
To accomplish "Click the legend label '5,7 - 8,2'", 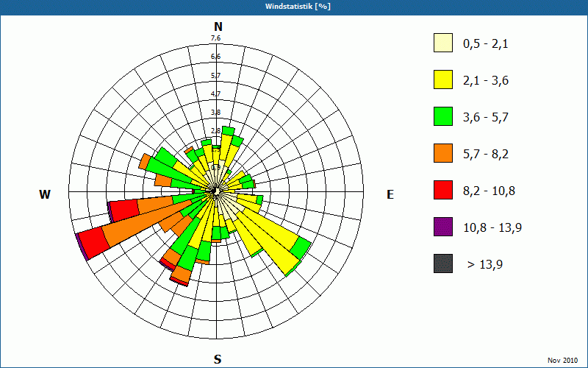I will (x=486, y=155).
